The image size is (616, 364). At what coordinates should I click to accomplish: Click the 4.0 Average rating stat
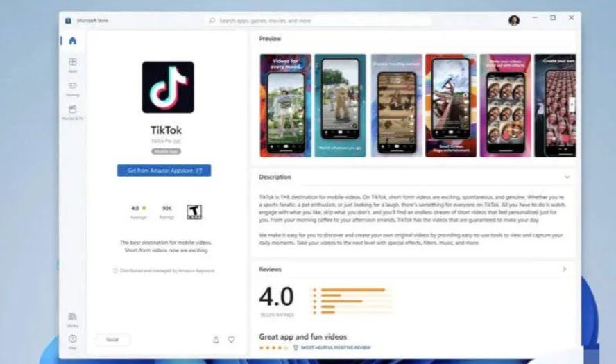(138, 212)
